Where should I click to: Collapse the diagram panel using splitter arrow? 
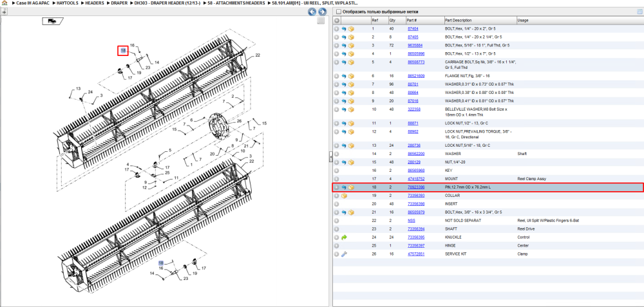tap(330, 157)
